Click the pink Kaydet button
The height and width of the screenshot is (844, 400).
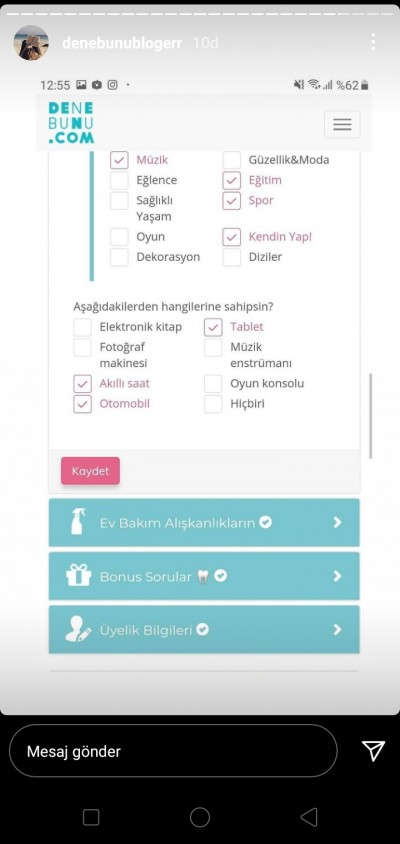(x=90, y=471)
